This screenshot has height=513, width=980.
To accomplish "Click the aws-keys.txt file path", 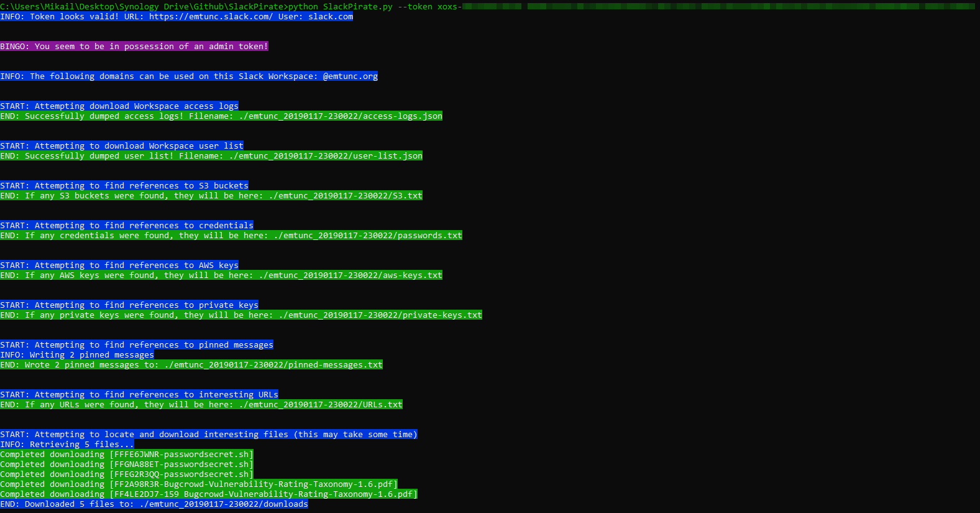I will point(350,275).
